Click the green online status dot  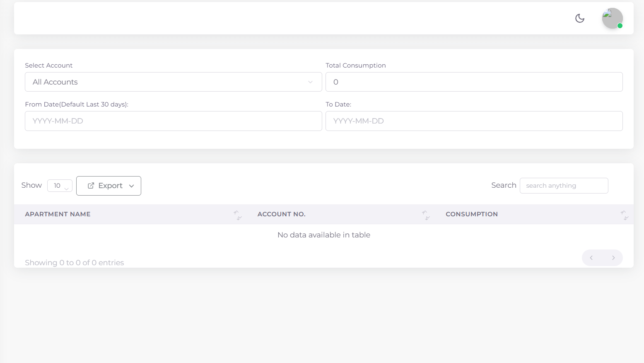point(620,26)
